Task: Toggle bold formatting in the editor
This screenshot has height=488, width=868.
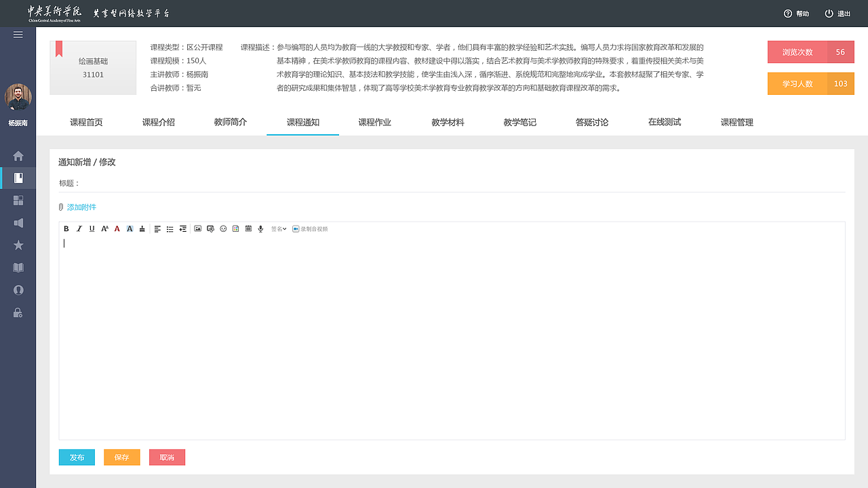Action: pyautogui.click(x=66, y=228)
